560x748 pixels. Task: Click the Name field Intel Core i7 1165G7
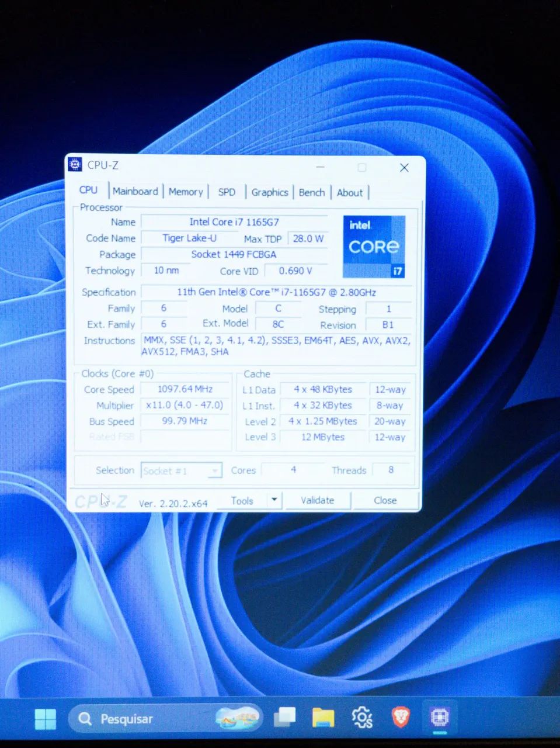(x=234, y=222)
